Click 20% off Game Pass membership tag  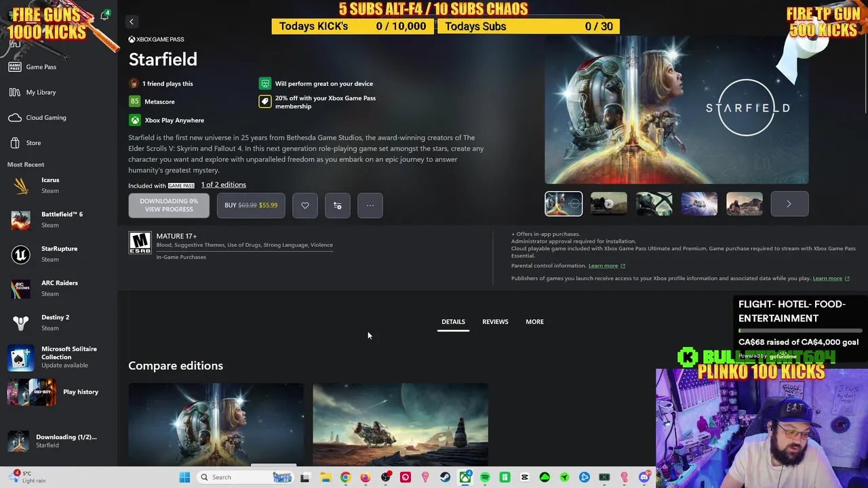point(265,102)
